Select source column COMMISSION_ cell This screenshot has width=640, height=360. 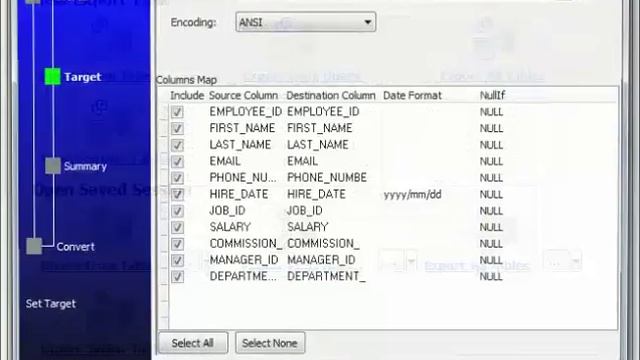[x=246, y=243]
